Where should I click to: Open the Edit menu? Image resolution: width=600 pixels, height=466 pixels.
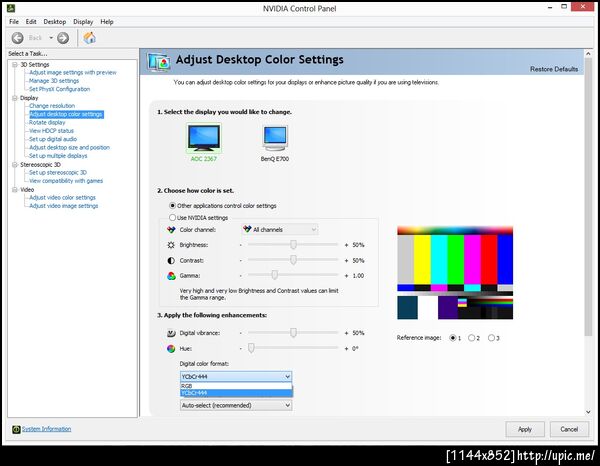(x=31, y=22)
